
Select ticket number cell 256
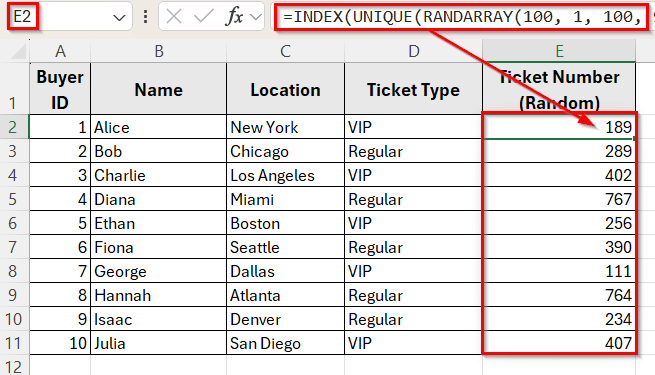pyautogui.click(x=559, y=223)
